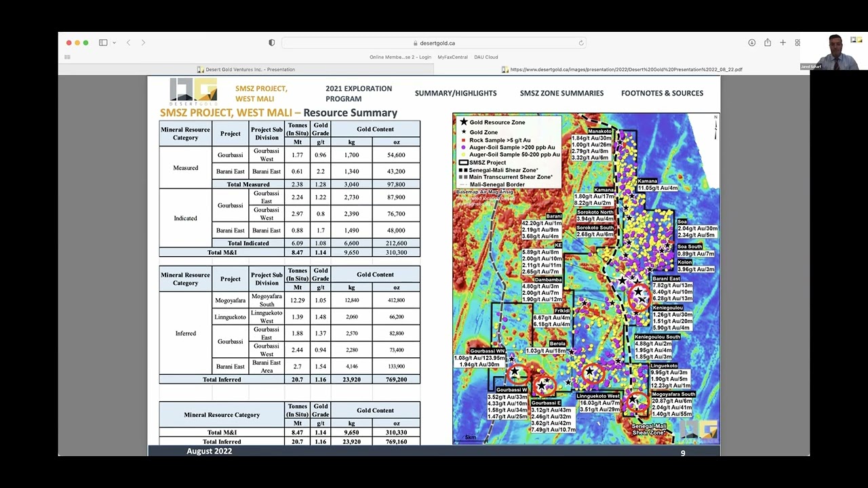Click the Barani East map label

[666, 279]
